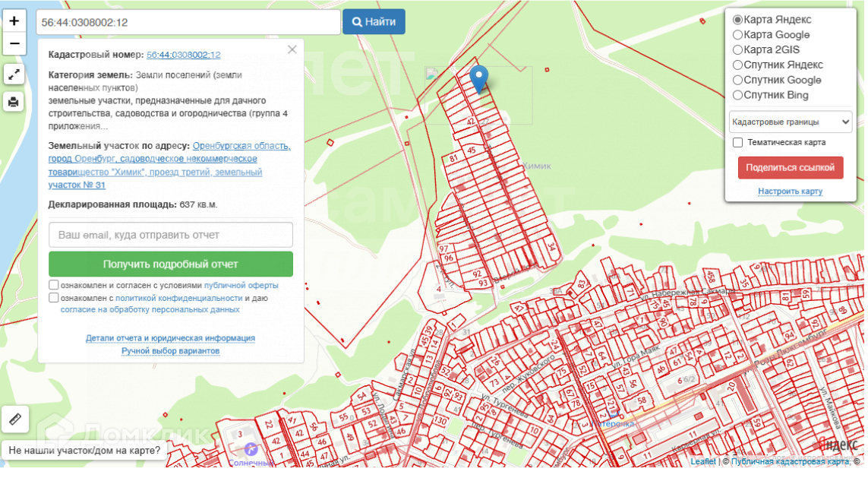Click the Поделиться ссылкой button
The height and width of the screenshot is (478, 868).
coord(790,168)
